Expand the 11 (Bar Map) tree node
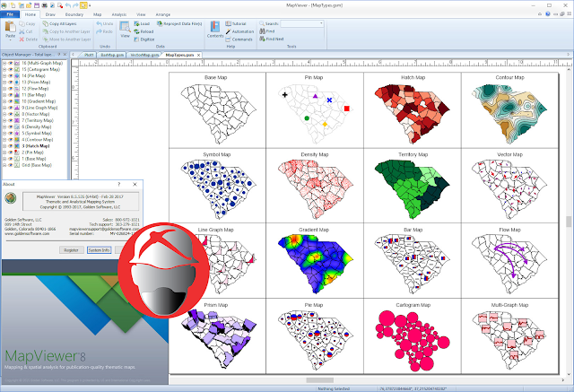574x392 pixels. 4,95
